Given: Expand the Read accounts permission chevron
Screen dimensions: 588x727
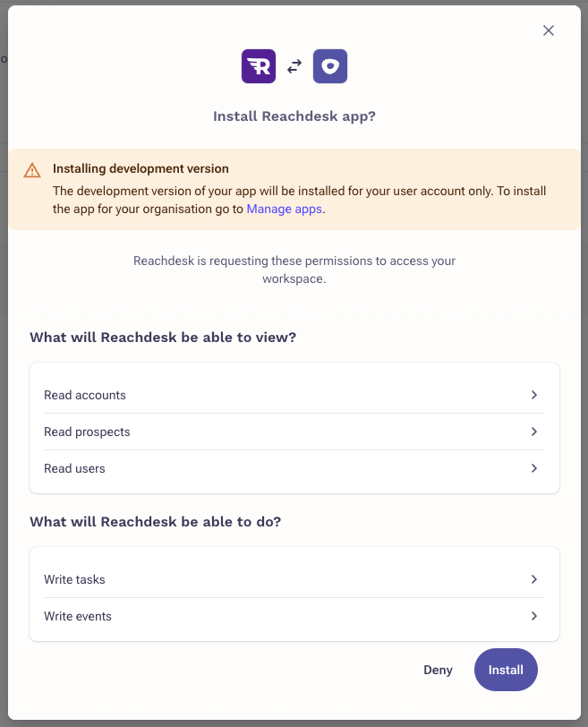Looking at the screenshot, I should pyautogui.click(x=534, y=394).
